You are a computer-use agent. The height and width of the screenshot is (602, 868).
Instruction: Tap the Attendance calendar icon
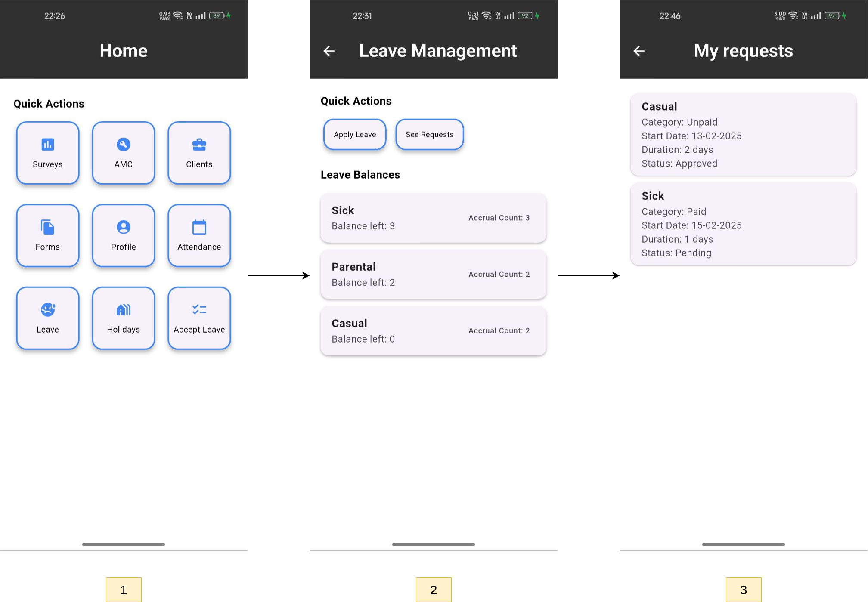(x=199, y=227)
